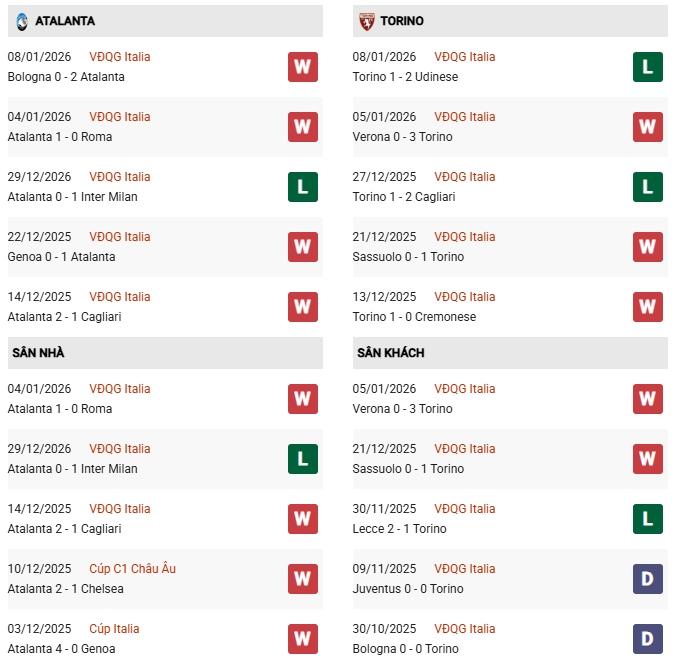Click W badge for Atalanta 2 - 1 Chelsea
The height and width of the screenshot is (666, 676).
click(303, 579)
